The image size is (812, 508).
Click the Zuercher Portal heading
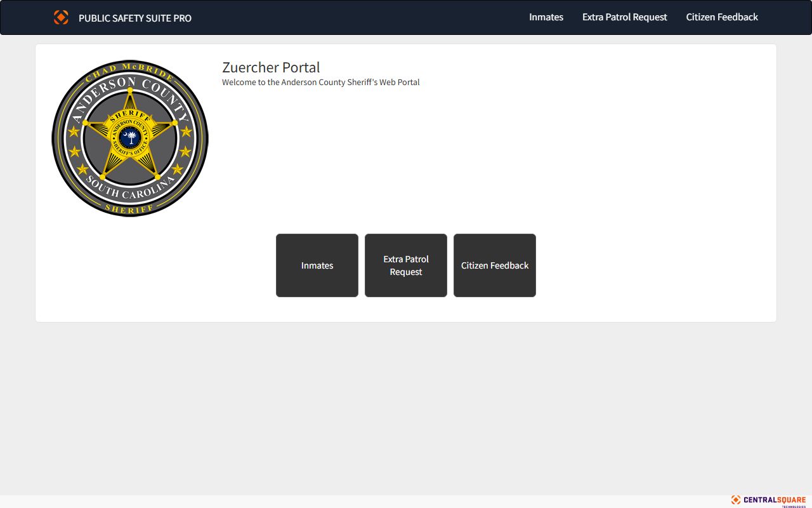click(271, 67)
